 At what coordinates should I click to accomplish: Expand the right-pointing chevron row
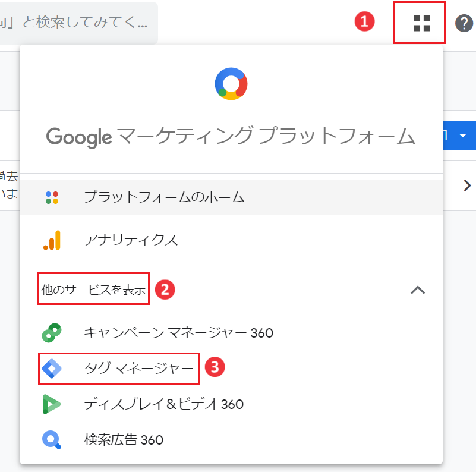[x=467, y=185]
